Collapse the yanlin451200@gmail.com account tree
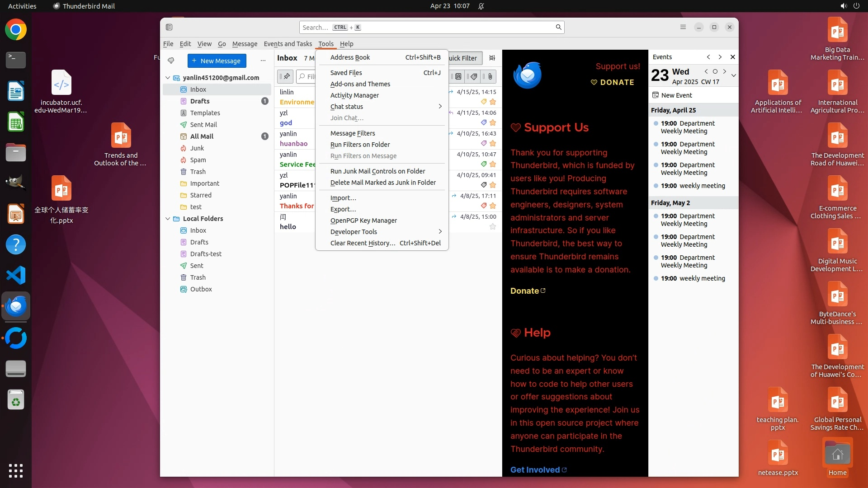Viewport: 868px width, 488px height. point(168,78)
